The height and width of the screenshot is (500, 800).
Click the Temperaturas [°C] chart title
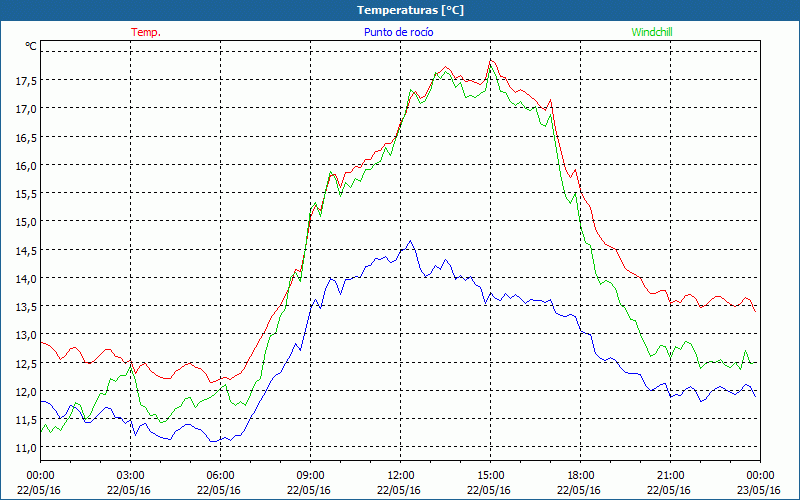(410, 10)
